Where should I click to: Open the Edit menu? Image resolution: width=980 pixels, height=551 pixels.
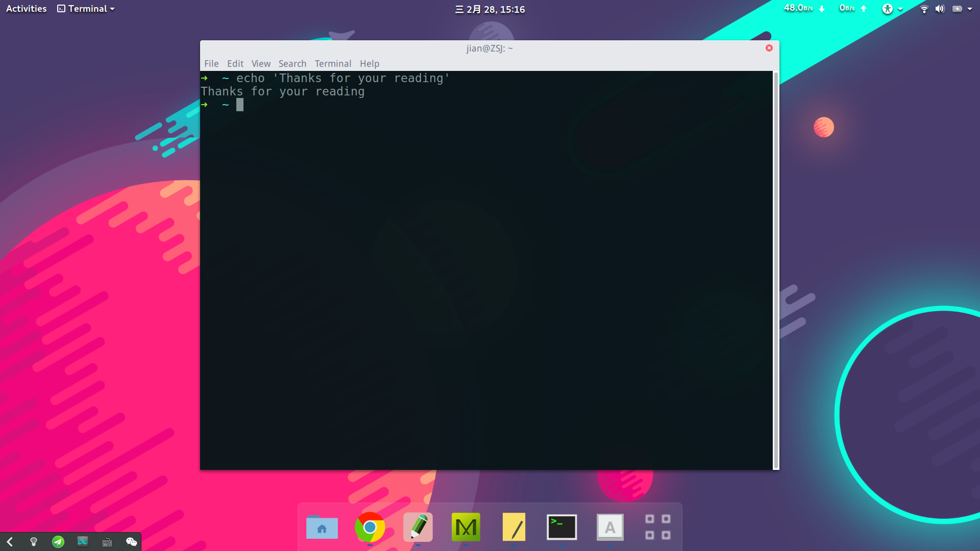tap(235, 64)
